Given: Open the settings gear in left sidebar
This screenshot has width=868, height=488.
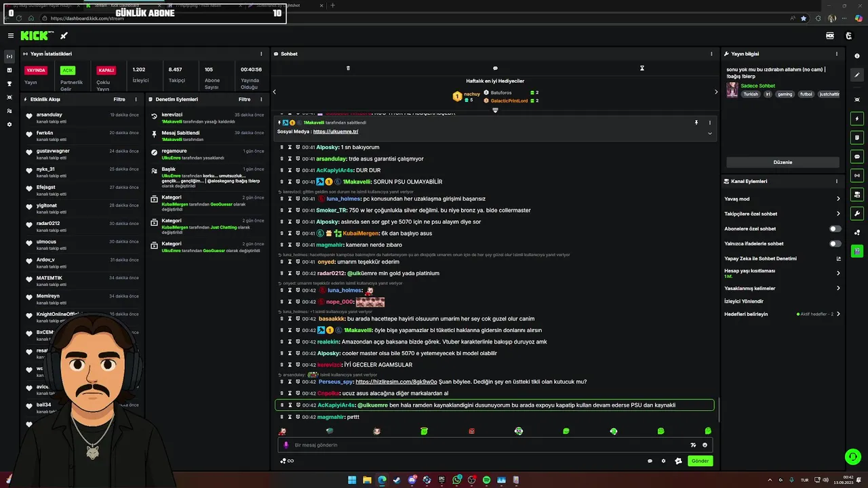Looking at the screenshot, I should click(9, 124).
